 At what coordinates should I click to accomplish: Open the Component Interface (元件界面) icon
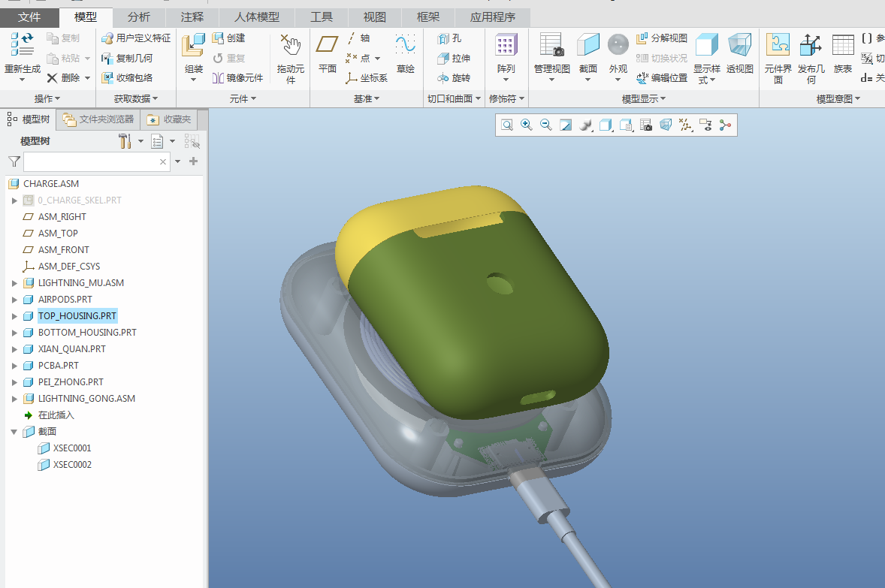pyautogui.click(x=778, y=44)
